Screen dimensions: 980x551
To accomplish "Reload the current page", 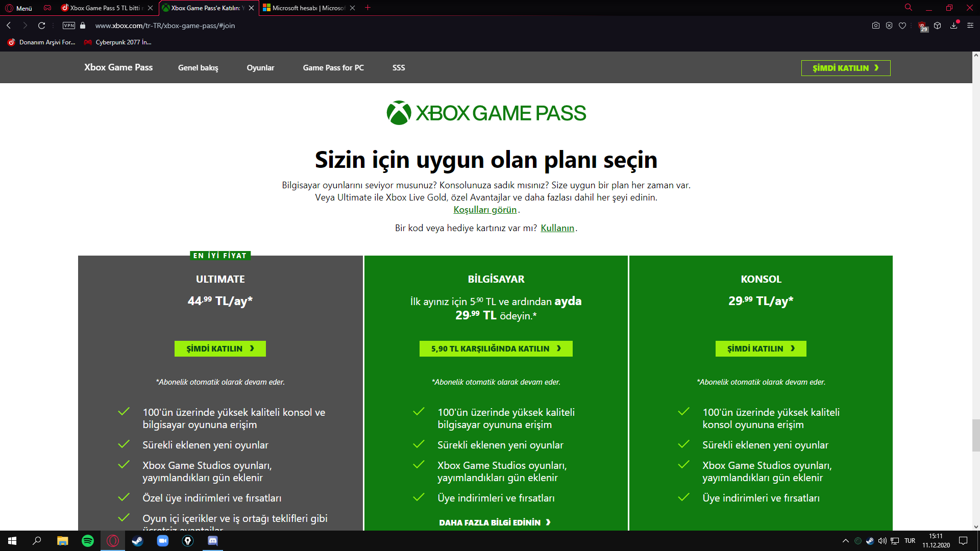I will click(x=42, y=26).
